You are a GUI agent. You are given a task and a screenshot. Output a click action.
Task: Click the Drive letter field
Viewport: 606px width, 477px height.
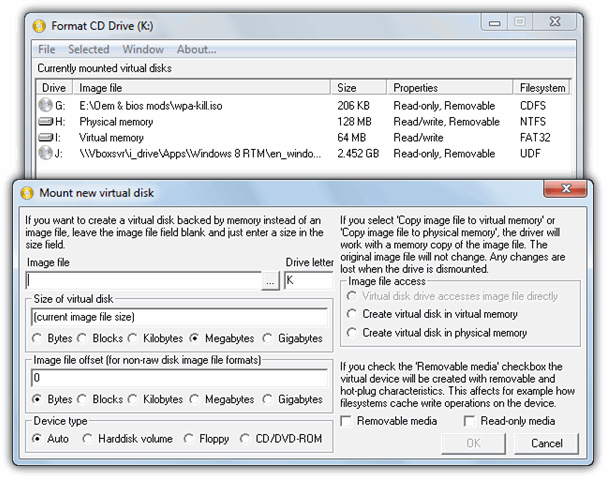pos(308,281)
